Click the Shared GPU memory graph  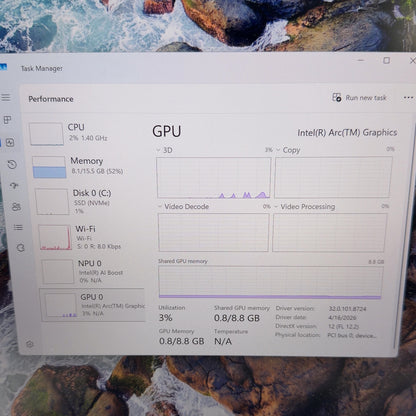click(271, 282)
